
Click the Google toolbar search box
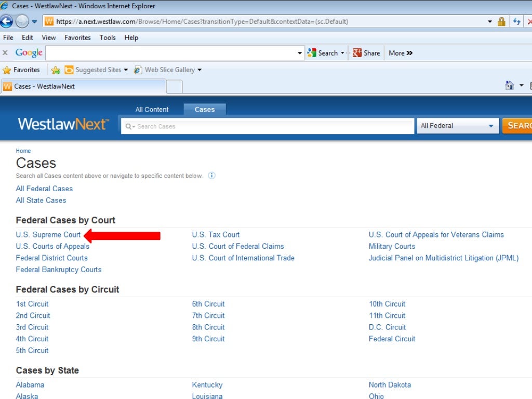click(x=171, y=53)
